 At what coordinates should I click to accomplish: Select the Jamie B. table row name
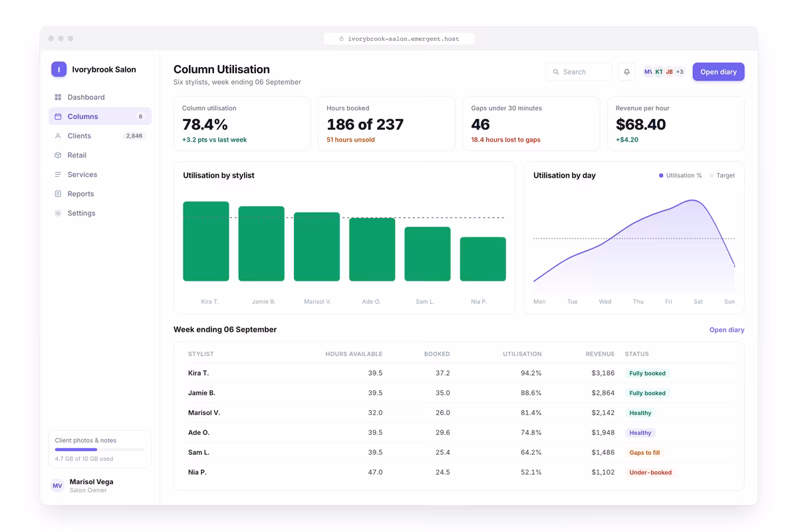[201, 393]
